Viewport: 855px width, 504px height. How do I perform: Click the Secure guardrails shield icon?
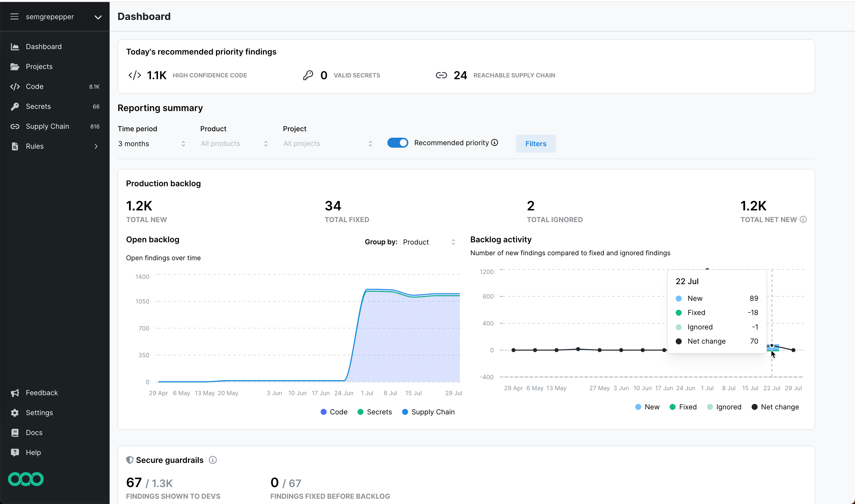click(130, 460)
